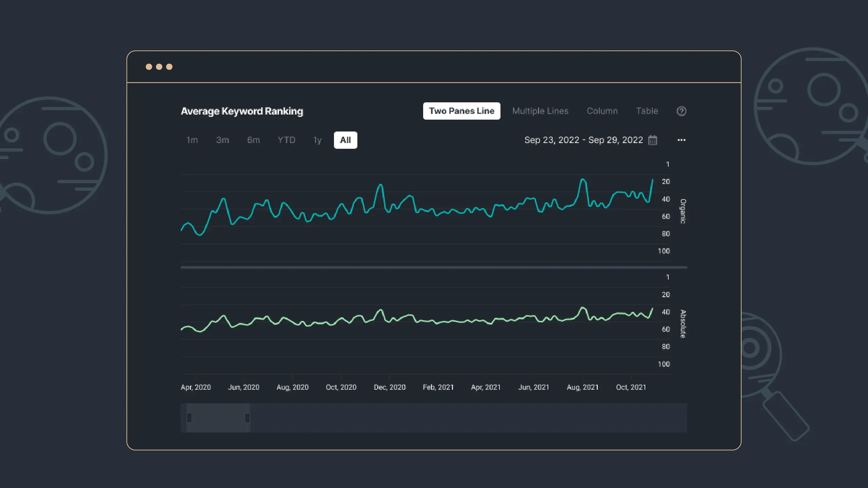This screenshot has width=868, height=488.
Task: Click the Aug, 2021 axis label
Action: point(583,387)
